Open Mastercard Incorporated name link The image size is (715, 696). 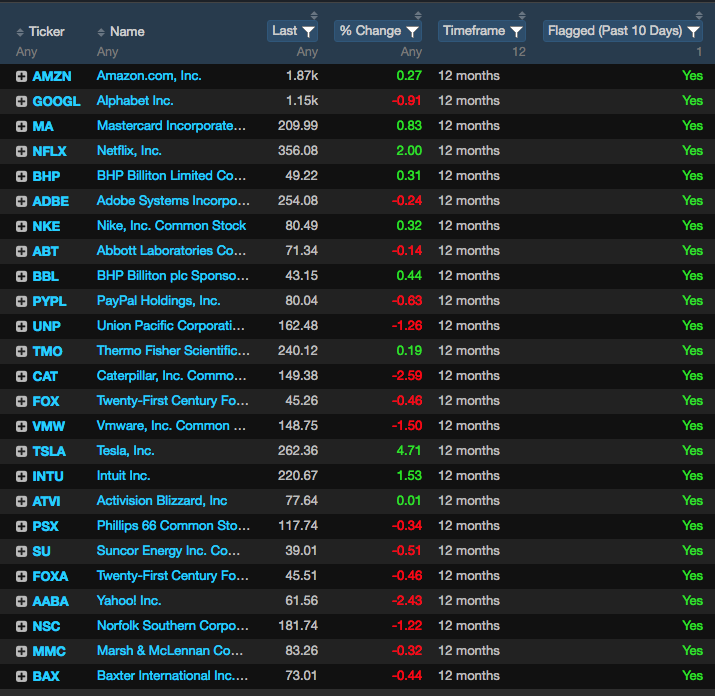(x=171, y=126)
